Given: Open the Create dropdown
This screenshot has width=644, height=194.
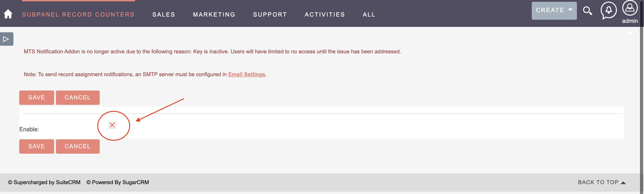Looking at the screenshot, I should pyautogui.click(x=554, y=10).
